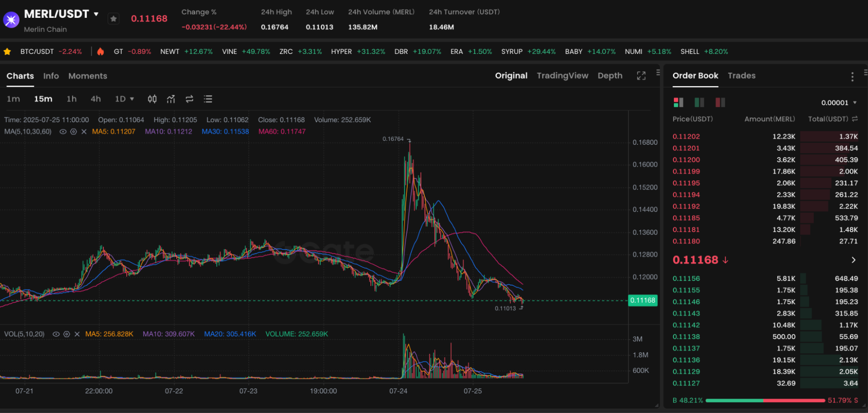Switch to the Order Book tab
The width and height of the screenshot is (868, 413).
pyautogui.click(x=695, y=76)
